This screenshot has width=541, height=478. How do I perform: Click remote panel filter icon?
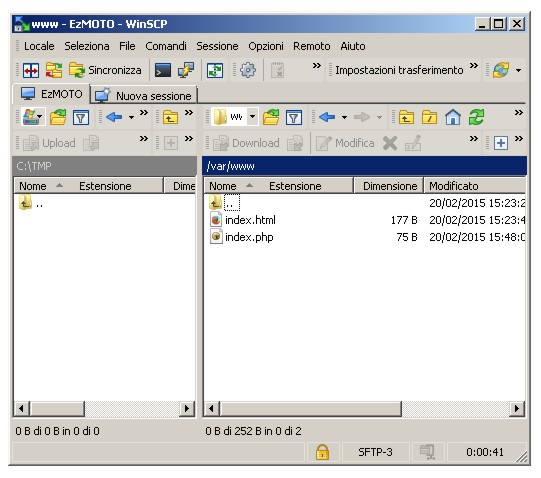294,117
